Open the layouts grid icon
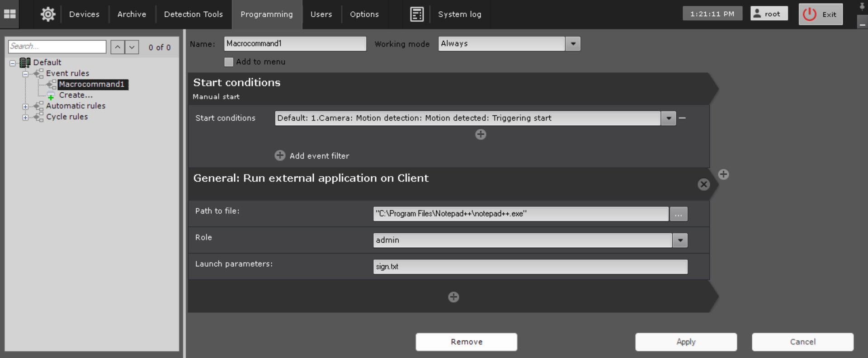 (x=10, y=14)
